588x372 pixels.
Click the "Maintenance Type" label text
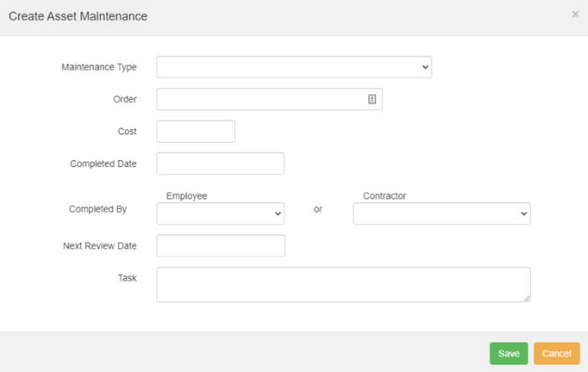(99, 67)
